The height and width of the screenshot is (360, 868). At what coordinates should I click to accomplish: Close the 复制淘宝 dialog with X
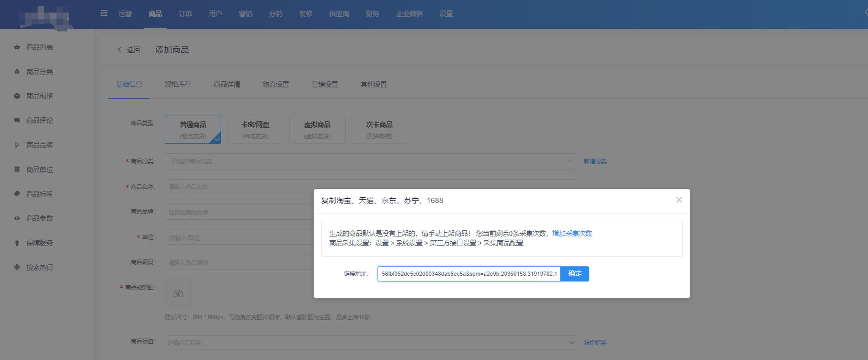coord(679,200)
